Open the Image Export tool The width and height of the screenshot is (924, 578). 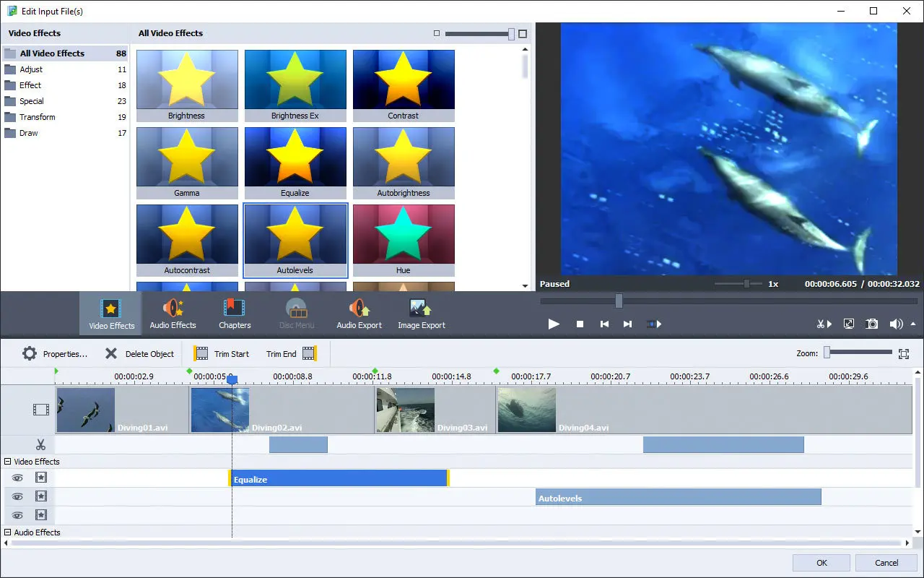click(x=421, y=314)
